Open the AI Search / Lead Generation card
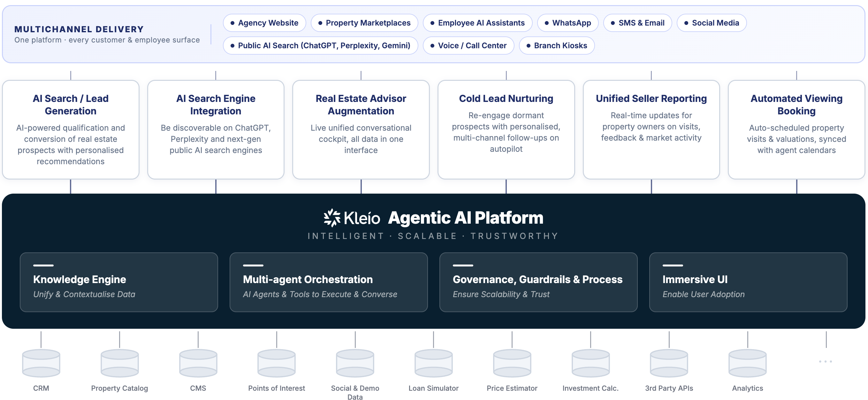Image resolution: width=868 pixels, height=400 pixels. 71,130
